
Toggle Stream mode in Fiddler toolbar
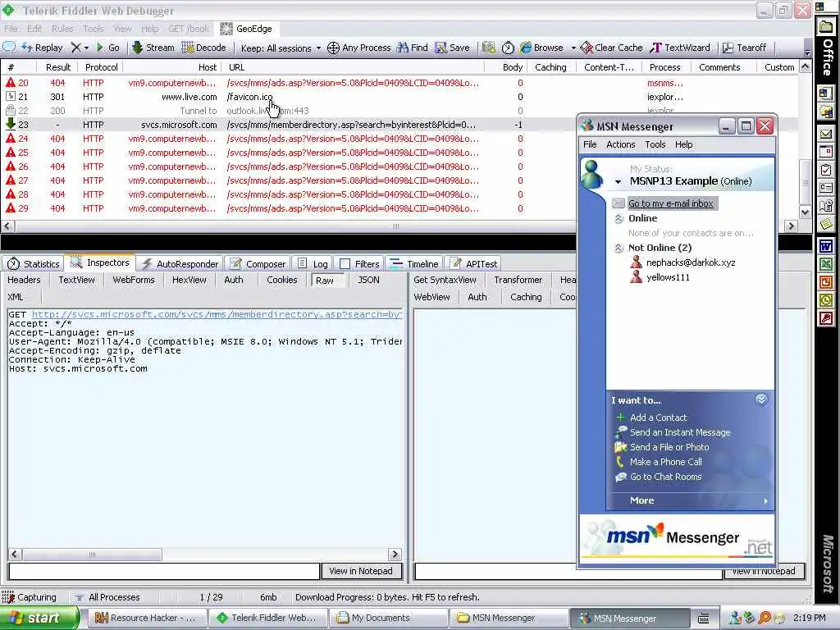tap(153, 48)
